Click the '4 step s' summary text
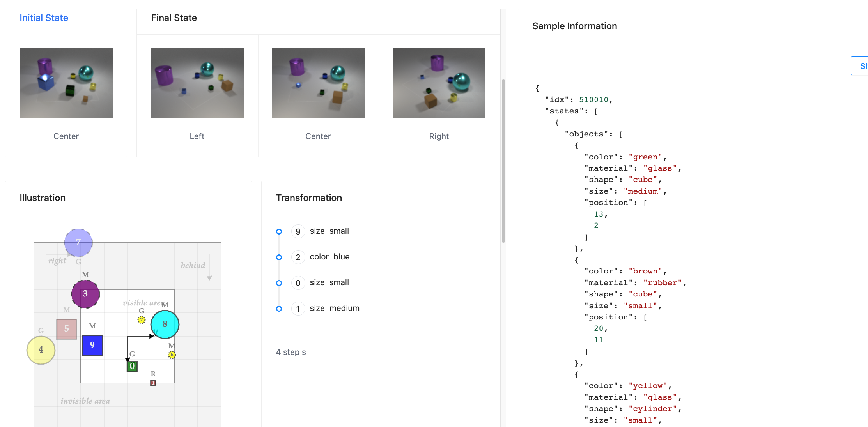The width and height of the screenshot is (868, 427). click(291, 352)
